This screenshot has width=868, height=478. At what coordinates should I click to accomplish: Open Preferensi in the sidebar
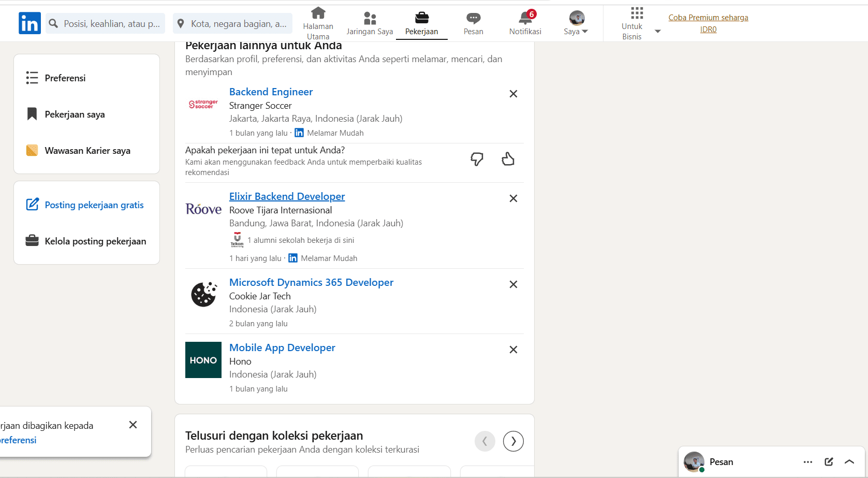click(x=56, y=78)
